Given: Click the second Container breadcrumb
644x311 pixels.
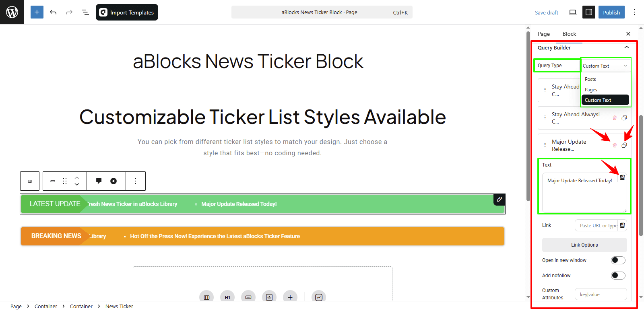Looking at the screenshot, I should 81,306.
